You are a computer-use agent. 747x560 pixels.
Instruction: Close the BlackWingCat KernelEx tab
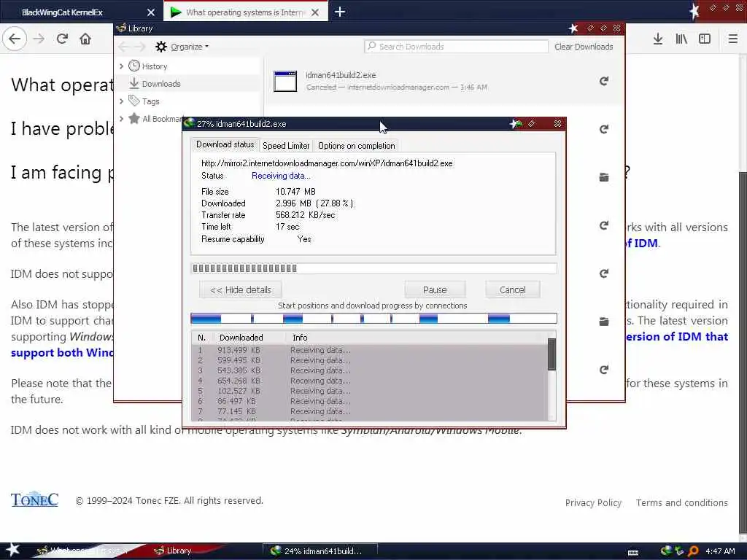click(x=150, y=12)
